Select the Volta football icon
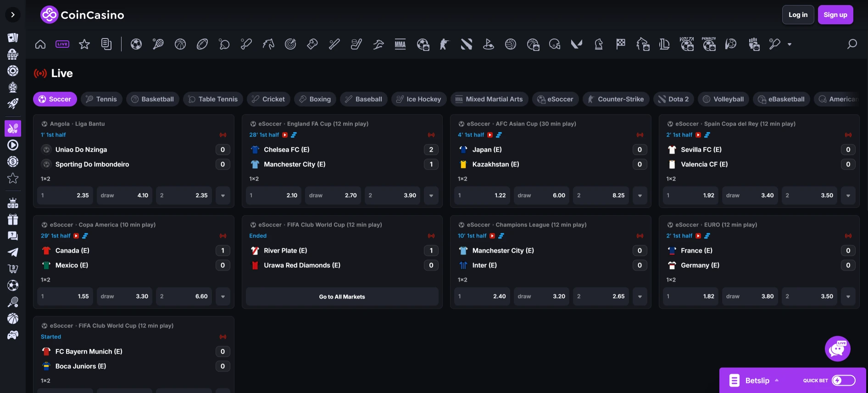868x393 pixels. [687, 44]
